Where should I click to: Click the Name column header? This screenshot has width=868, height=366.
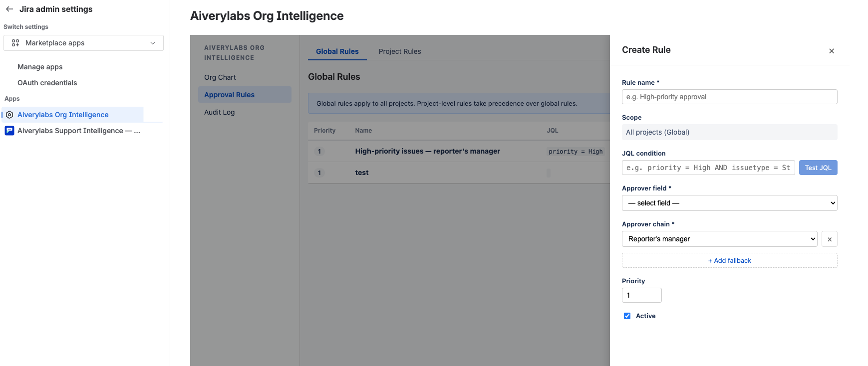(363, 131)
